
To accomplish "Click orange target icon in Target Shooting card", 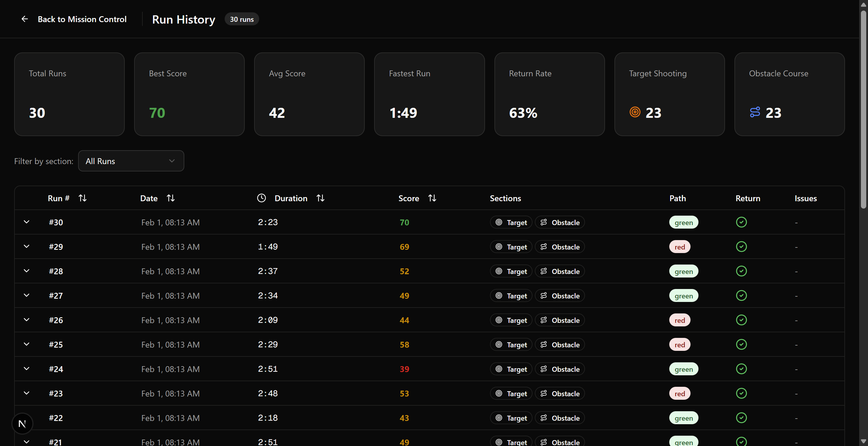I will (x=635, y=112).
